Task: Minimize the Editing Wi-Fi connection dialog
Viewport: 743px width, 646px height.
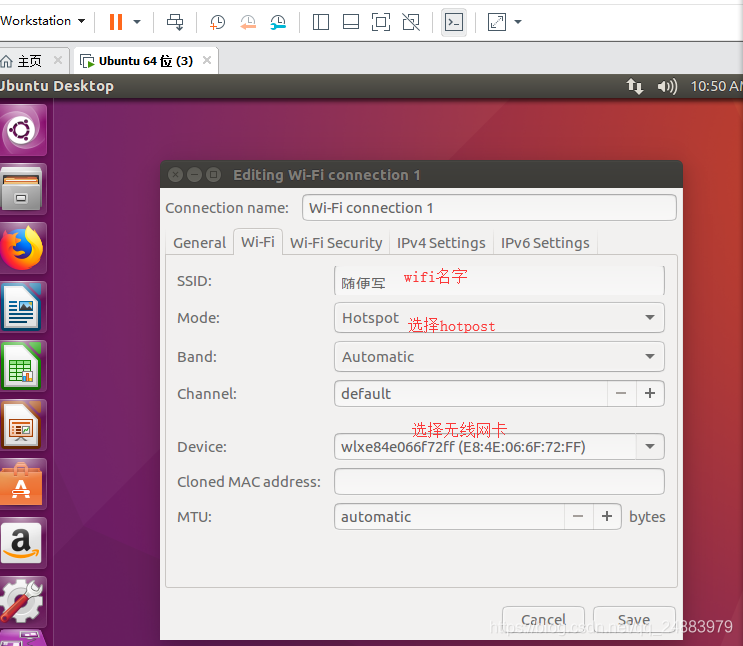Action: pyautogui.click(x=194, y=175)
